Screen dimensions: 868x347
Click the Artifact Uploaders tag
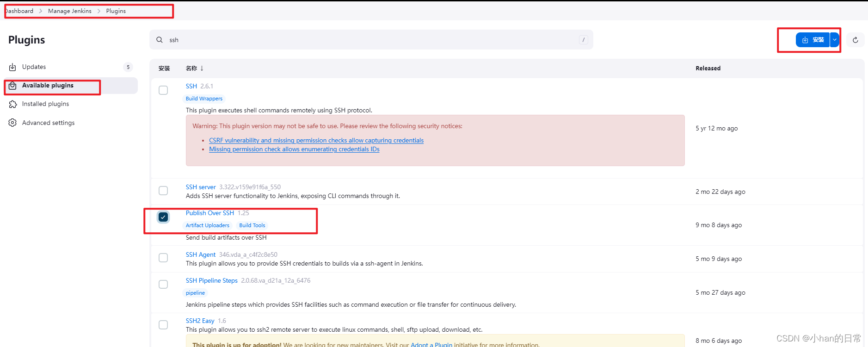[x=208, y=225]
